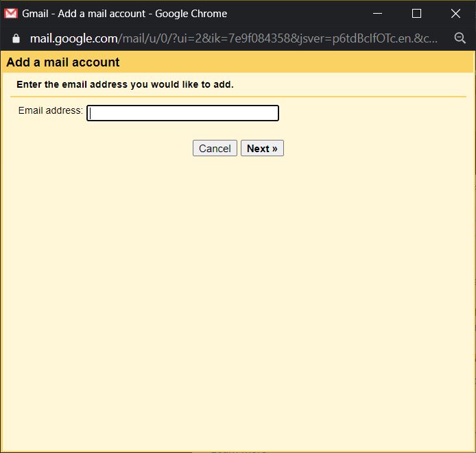This screenshot has height=453, width=476.
Task: Click the window title text in title bar
Action: coord(124,13)
